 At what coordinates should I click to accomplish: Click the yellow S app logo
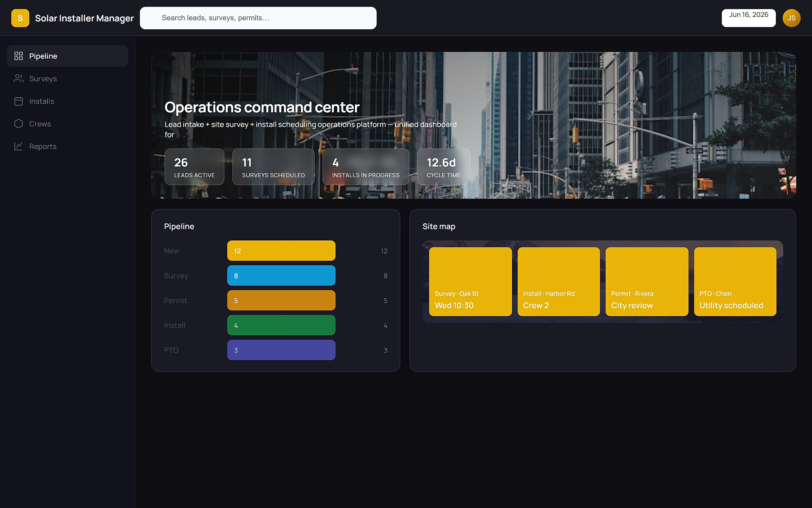coord(20,18)
